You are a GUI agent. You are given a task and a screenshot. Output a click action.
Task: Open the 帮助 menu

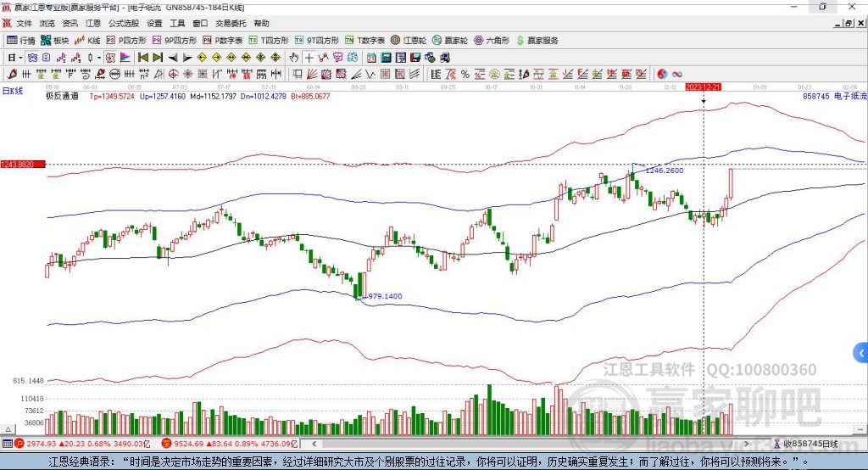(x=261, y=23)
